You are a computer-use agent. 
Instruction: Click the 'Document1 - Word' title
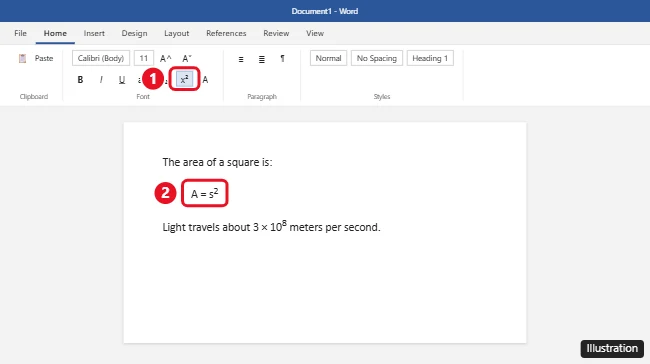coord(325,11)
